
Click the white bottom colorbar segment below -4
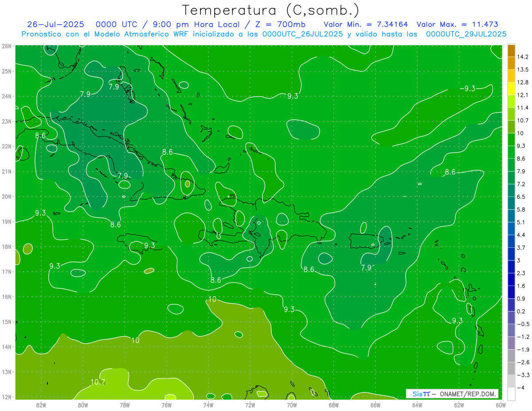pos(511,394)
